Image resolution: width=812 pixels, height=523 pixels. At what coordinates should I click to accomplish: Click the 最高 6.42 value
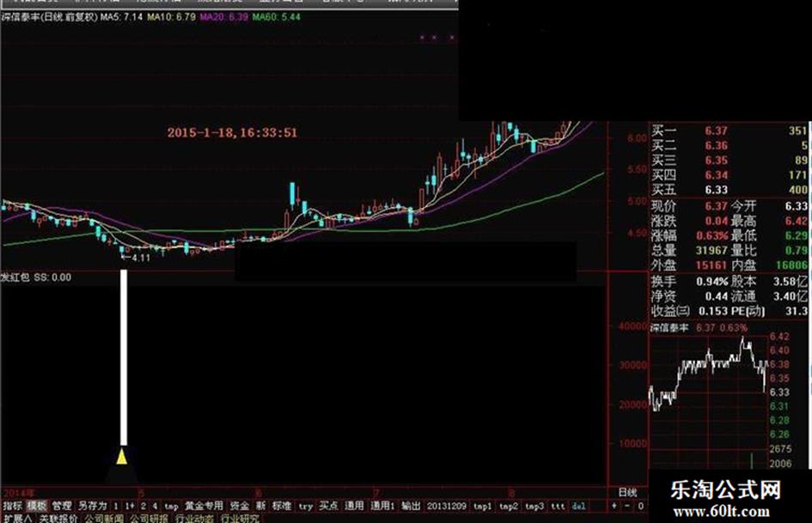tap(796, 221)
